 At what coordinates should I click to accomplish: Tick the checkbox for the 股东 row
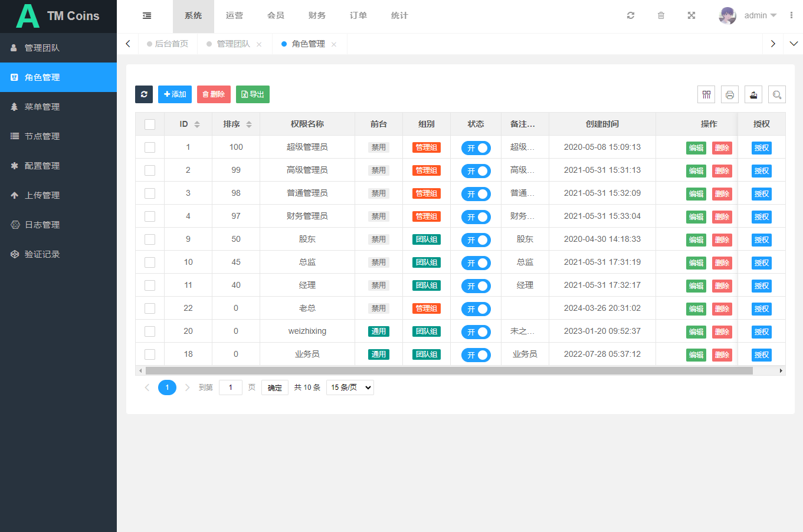pyautogui.click(x=150, y=239)
